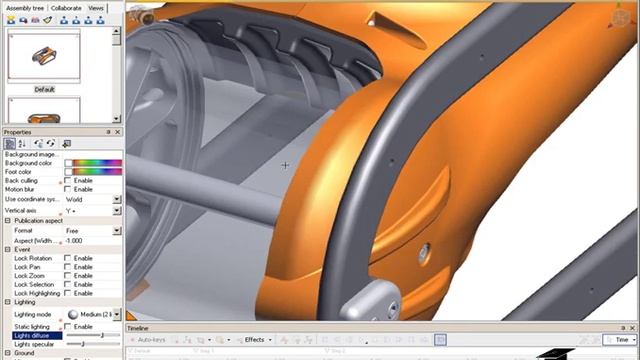
Task: Open the Vertical axis dropdown
Action: tap(117, 211)
